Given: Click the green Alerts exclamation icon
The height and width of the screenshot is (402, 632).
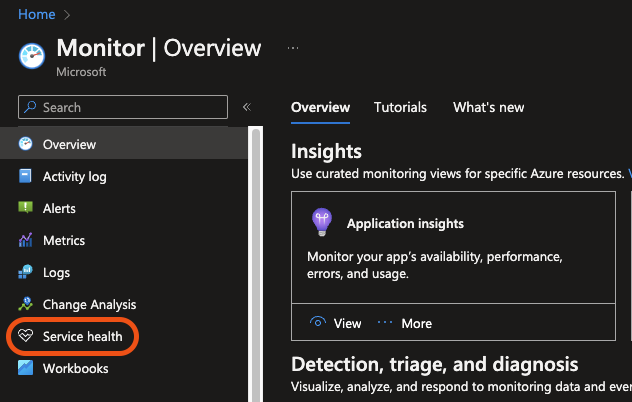Looking at the screenshot, I should tap(25, 208).
